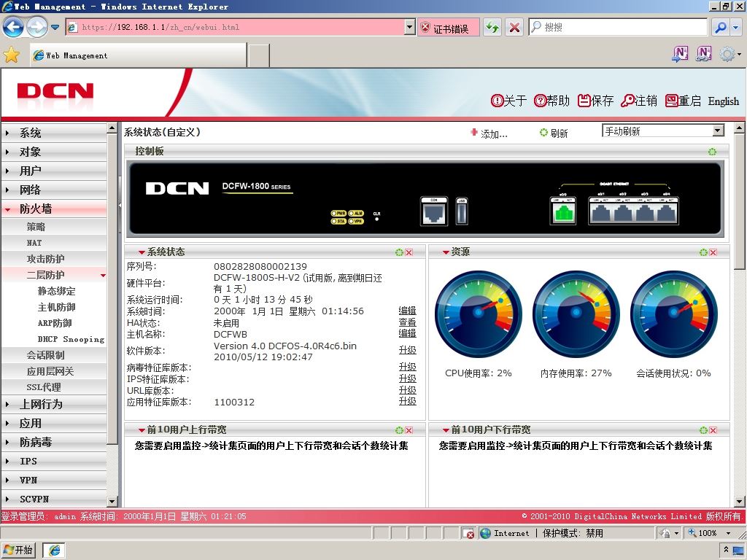Open the 帮助 help button

(x=551, y=101)
